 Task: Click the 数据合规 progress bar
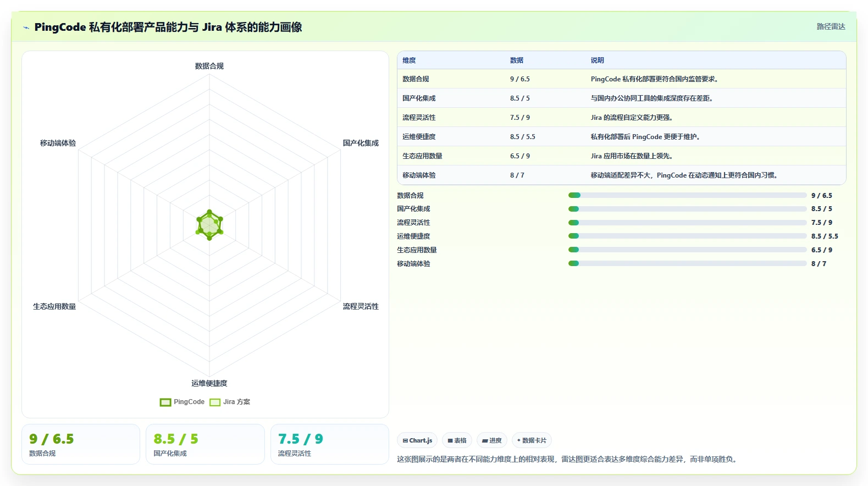[687, 195]
